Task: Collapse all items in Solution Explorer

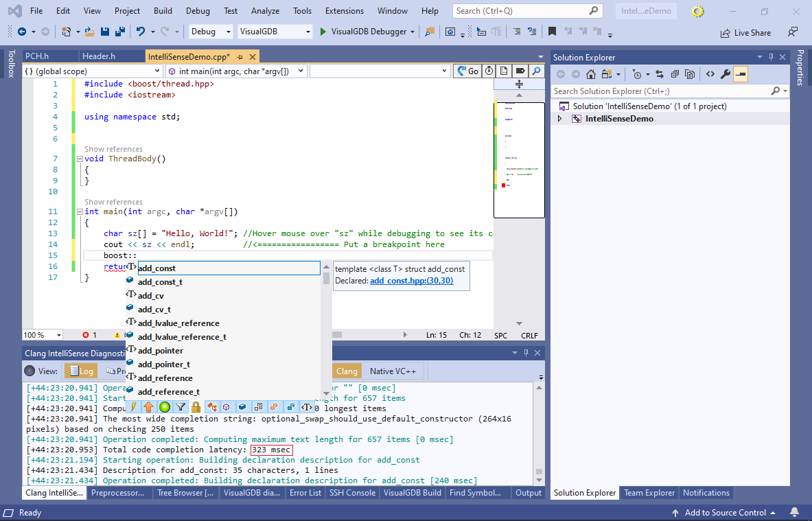Action: tap(675, 75)
